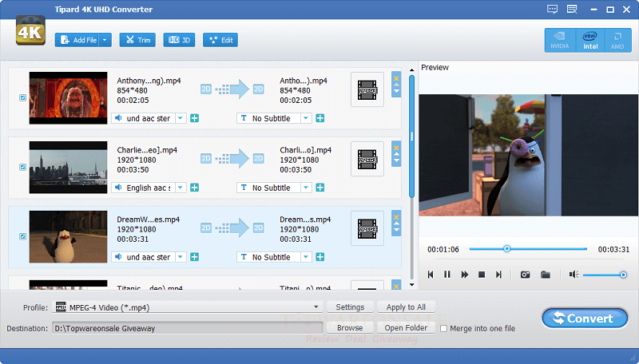Stop the preview playback
The image size is (639, 364).
click(x=482, y=275)
